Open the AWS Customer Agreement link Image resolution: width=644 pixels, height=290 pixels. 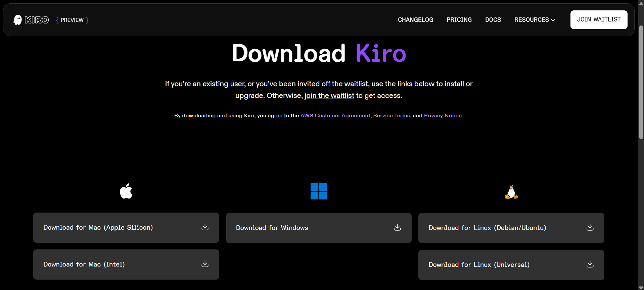pos(335,116)
